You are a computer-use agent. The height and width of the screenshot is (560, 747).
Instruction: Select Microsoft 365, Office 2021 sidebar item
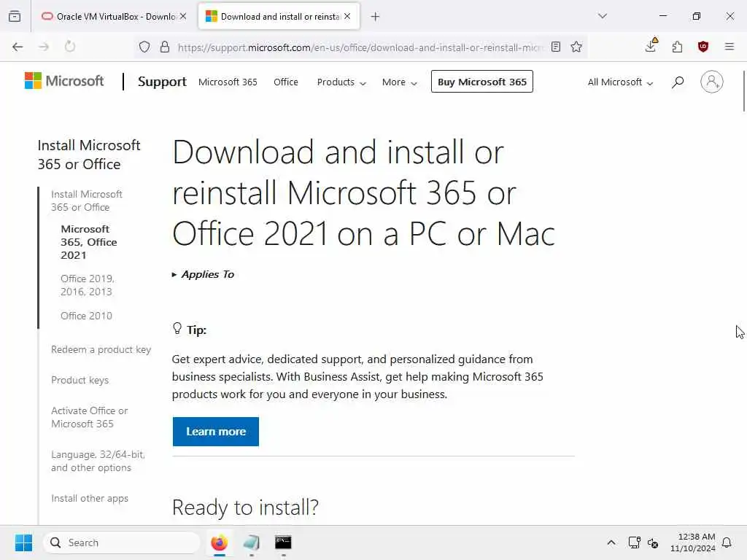pos(89,242)
